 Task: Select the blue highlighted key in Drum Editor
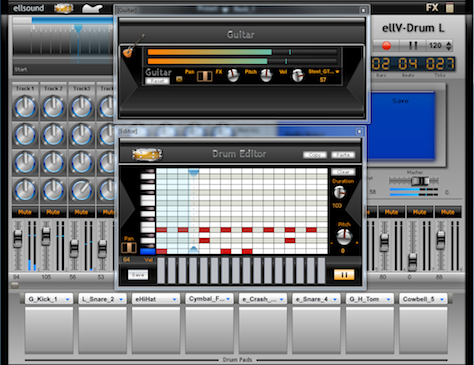tap(148, 251)
